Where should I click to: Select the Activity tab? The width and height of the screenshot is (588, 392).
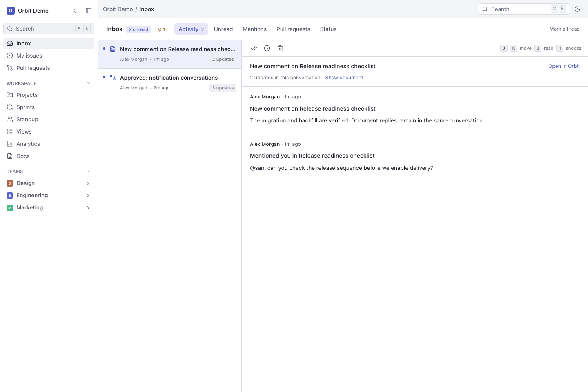tap(191, 29)
